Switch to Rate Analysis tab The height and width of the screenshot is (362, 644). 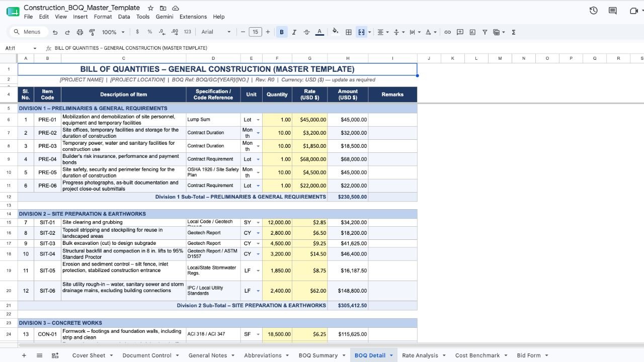pos(420,355)
